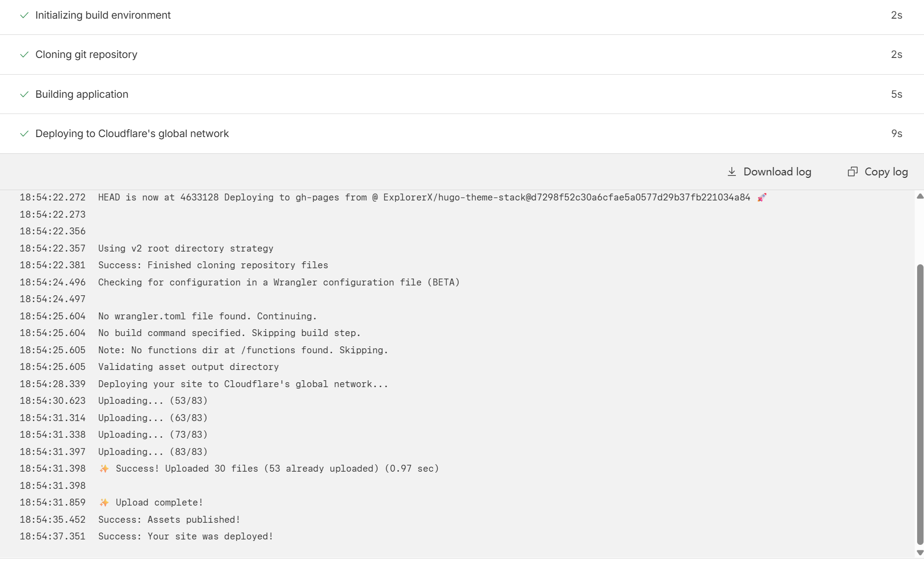The height and width of the screenshot is (565, 924).
Task: Click the checkmark beside Building application
Action: pos(24,94)
